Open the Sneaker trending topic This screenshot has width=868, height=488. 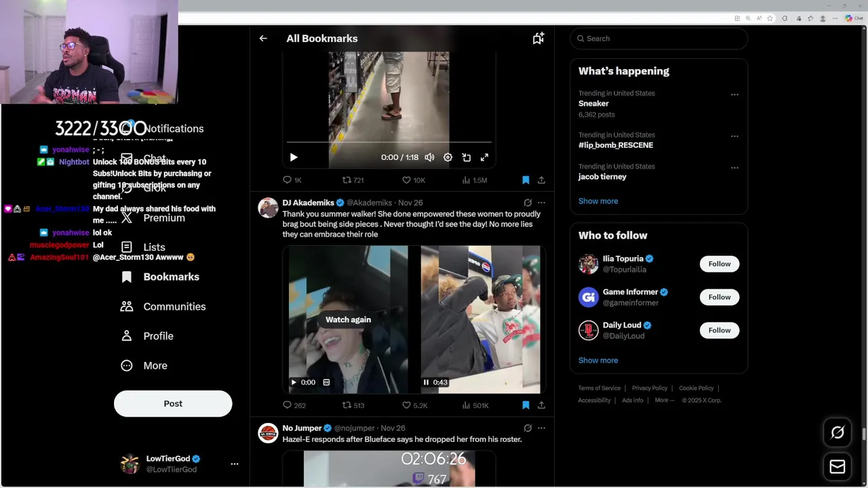tap(593, 104)
